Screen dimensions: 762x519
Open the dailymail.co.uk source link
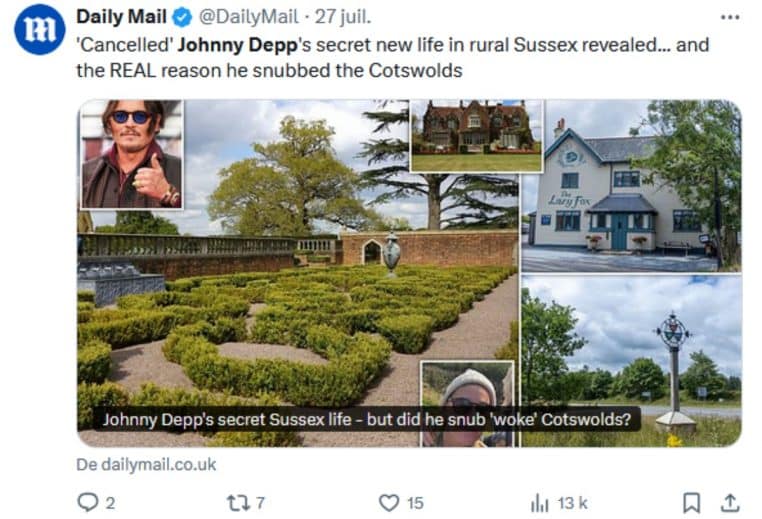[146, 465]
